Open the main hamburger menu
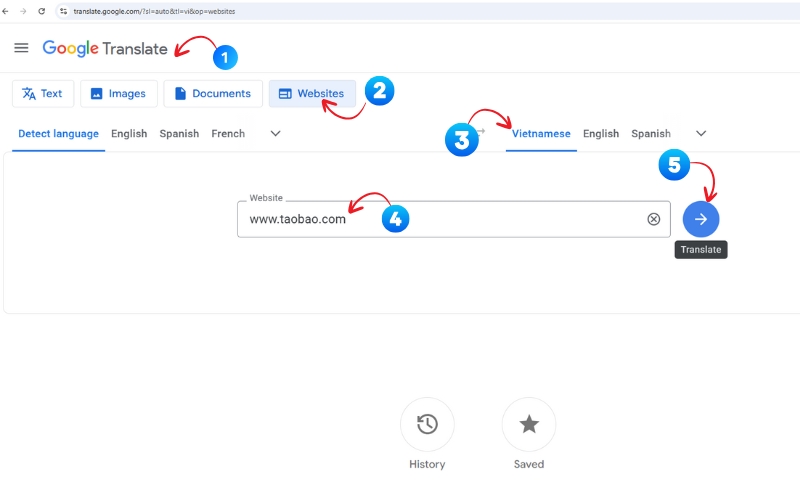Image resolution: width=800 pixels, height=500 pixels. click(x=21, y=48)
